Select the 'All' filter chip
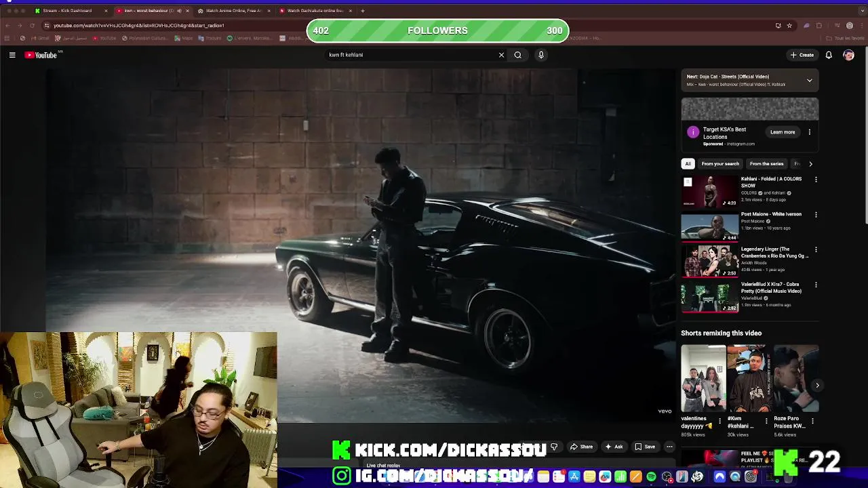This screenshot has width=868, height=488. (x=688, y=163)
